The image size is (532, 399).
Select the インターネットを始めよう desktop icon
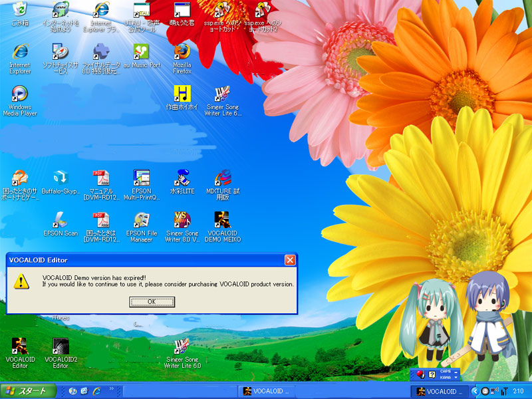point(61,16)
